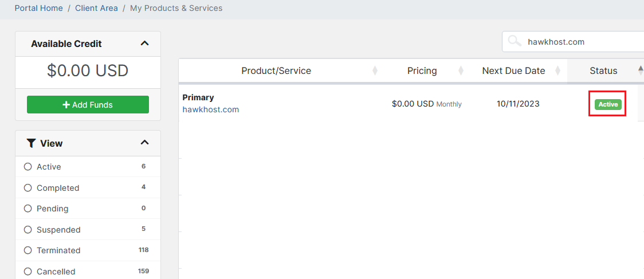Click sort arrow on Status column
644x279 pixels.
[640, 70]
